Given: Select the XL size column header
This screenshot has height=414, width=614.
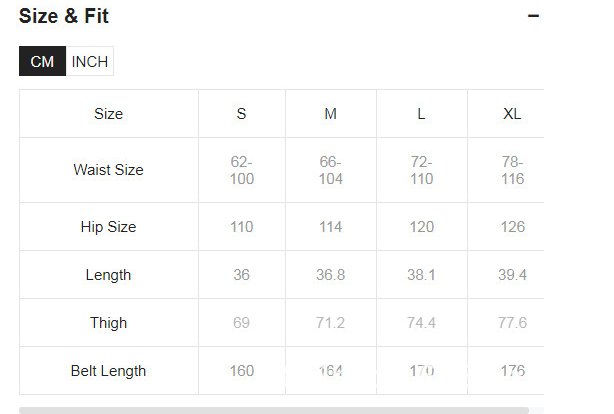Looking at the screenshot, I should tap(512, 114).
